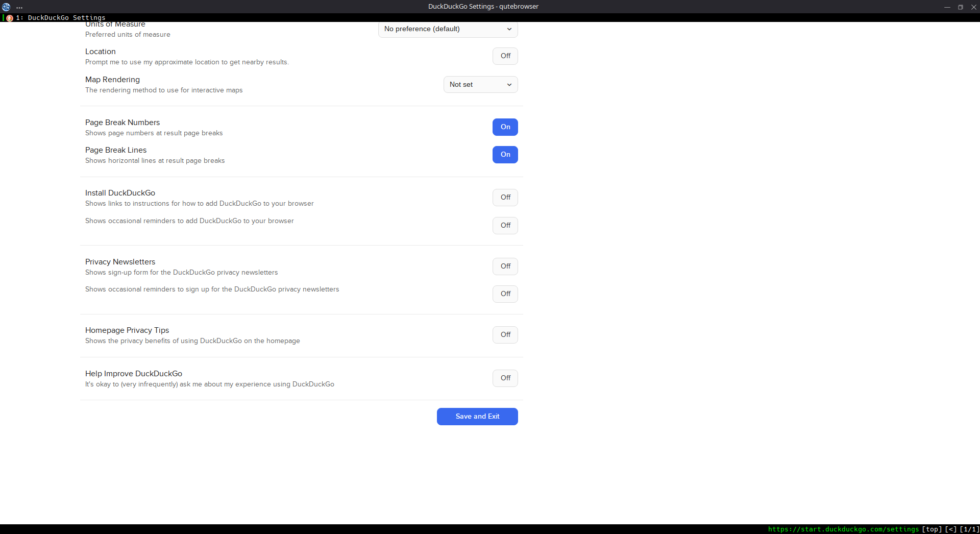This screenshot has height=534, width=980.
Task: Toggle Privacy Newsletters sign-up form
Action: pyautogui.click(x=505, y=266)
